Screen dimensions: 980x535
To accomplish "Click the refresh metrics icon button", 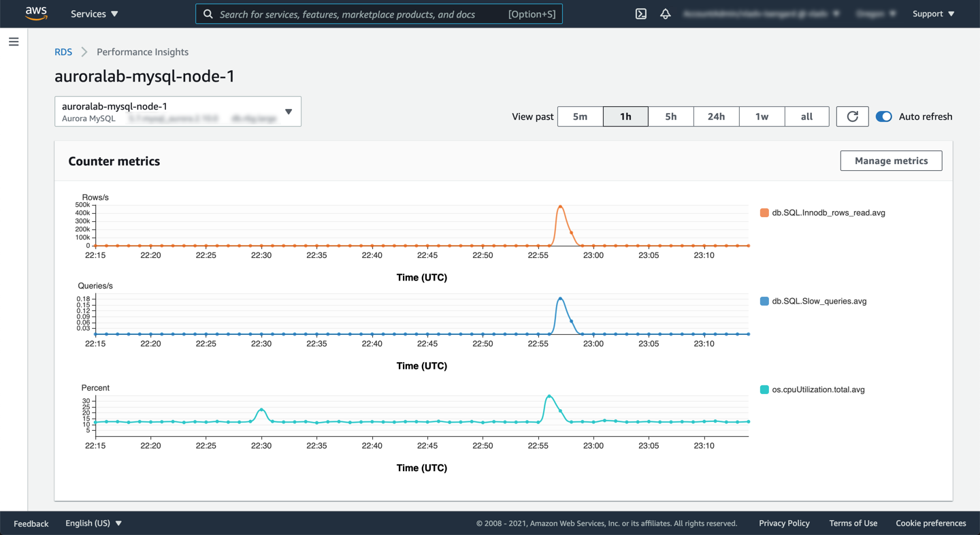I will (x=852, y=116).
